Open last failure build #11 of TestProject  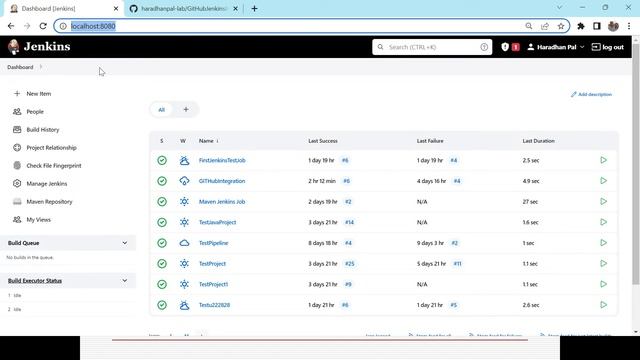[458, 264]
